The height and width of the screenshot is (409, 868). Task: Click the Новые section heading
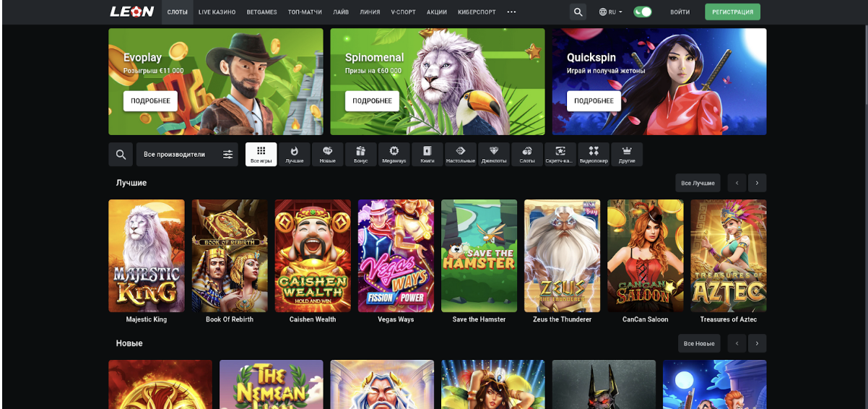(129, 343)
